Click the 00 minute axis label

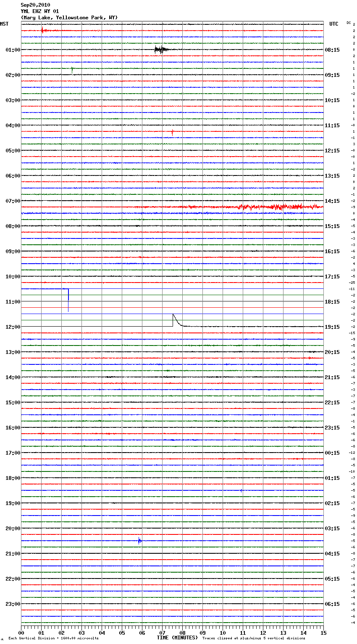pos(21,633)
